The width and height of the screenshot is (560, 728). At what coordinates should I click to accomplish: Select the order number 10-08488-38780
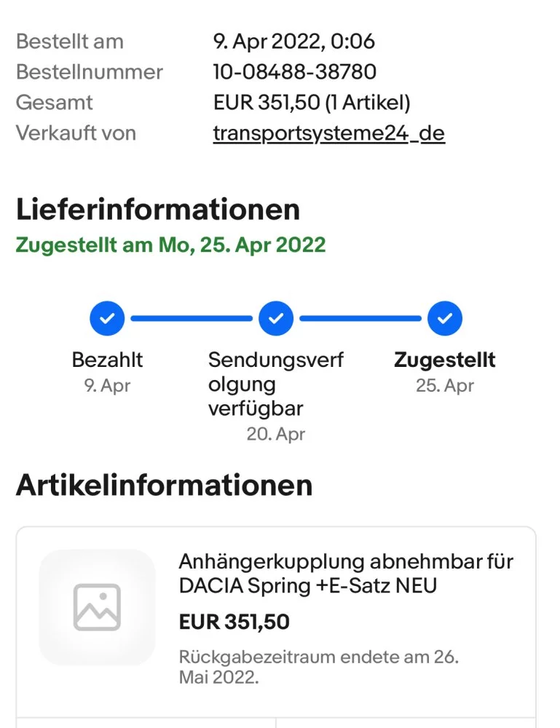294,72
